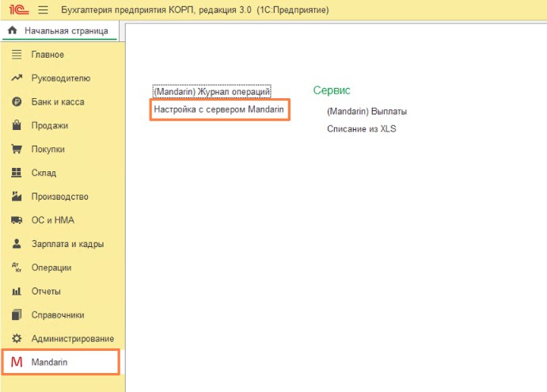Click the Банк и касса ruble coin icon

pos(17,101)
